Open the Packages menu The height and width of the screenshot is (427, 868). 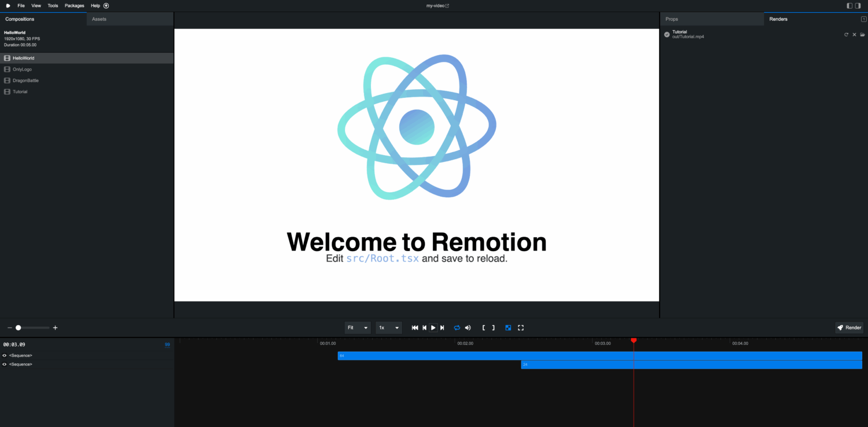pos(74,6)
